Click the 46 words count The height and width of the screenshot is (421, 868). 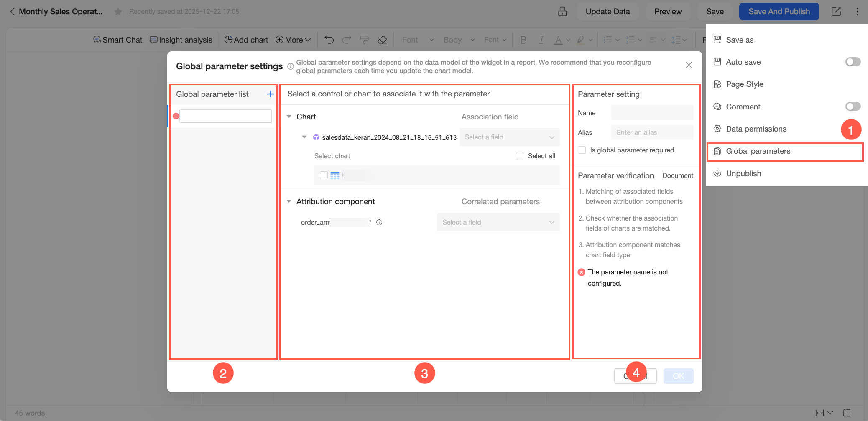coord(30,413)
